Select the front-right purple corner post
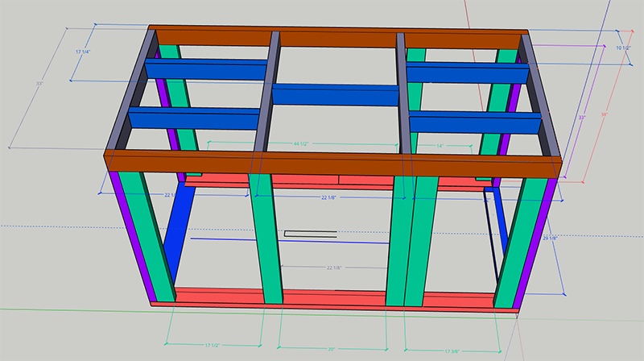The width and height of the screenshot is (644, 361). pyautogui.click(x=535, y=243)
